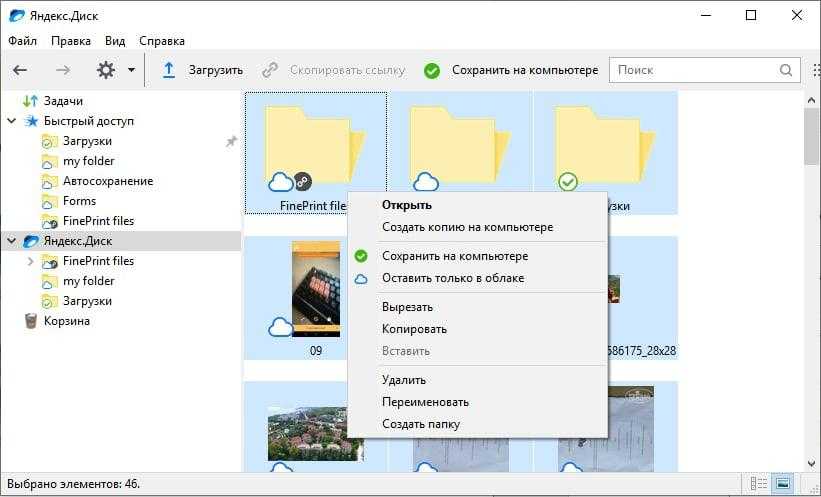The image size is (821, 497).
Task: Open Forms folder in sidebar
Action: (79, 201)
